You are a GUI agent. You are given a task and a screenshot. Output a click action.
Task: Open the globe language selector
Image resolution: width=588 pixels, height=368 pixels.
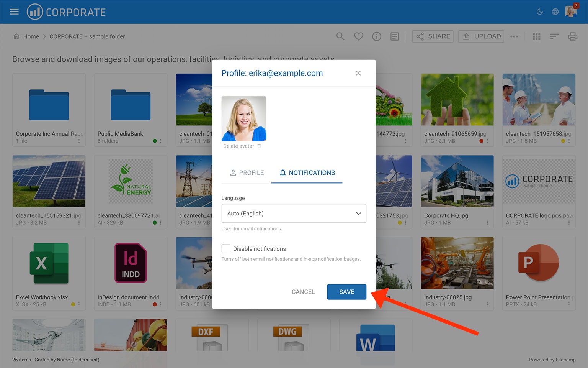click(555, 12)
